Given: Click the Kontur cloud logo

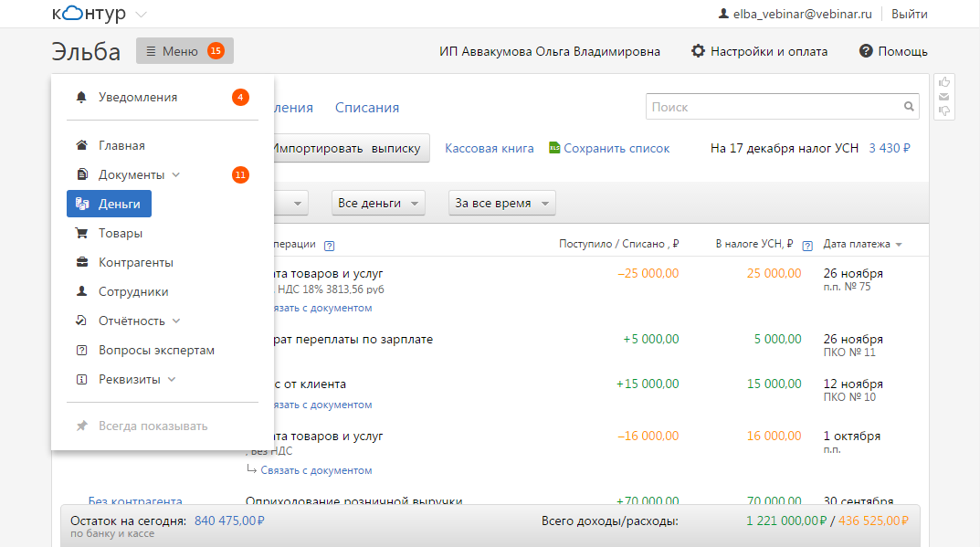Looking at the screenshot, I should coord(89,13).
